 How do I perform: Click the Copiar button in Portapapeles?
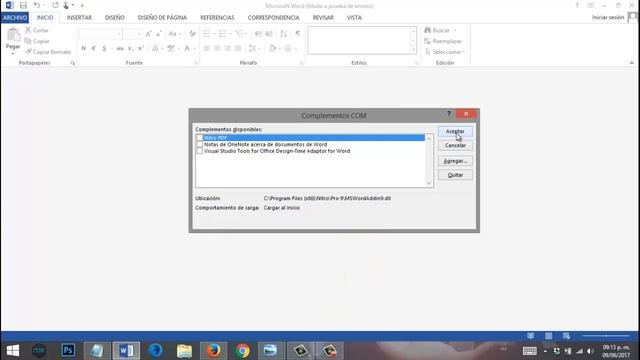point(37,41)
